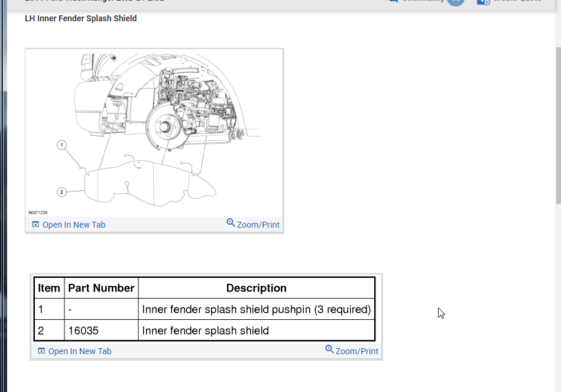Screen dimensions: 561x392
Task: Click callout number 2 in the diagram
Action: pos(61,192)
